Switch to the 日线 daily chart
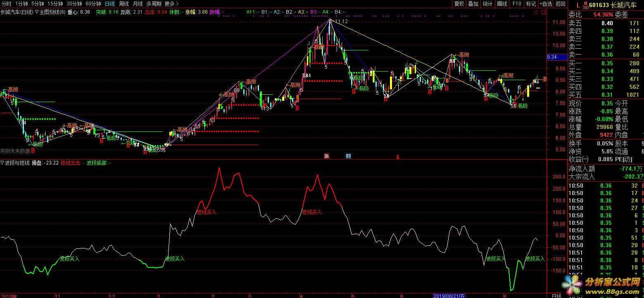The height and width of the screenshot is (298, 644). pos(110,4)
